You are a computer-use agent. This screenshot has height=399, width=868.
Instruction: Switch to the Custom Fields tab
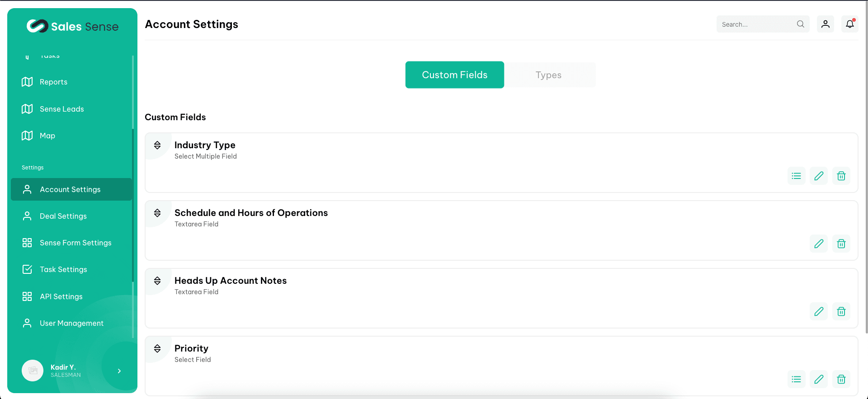[455, 75]
